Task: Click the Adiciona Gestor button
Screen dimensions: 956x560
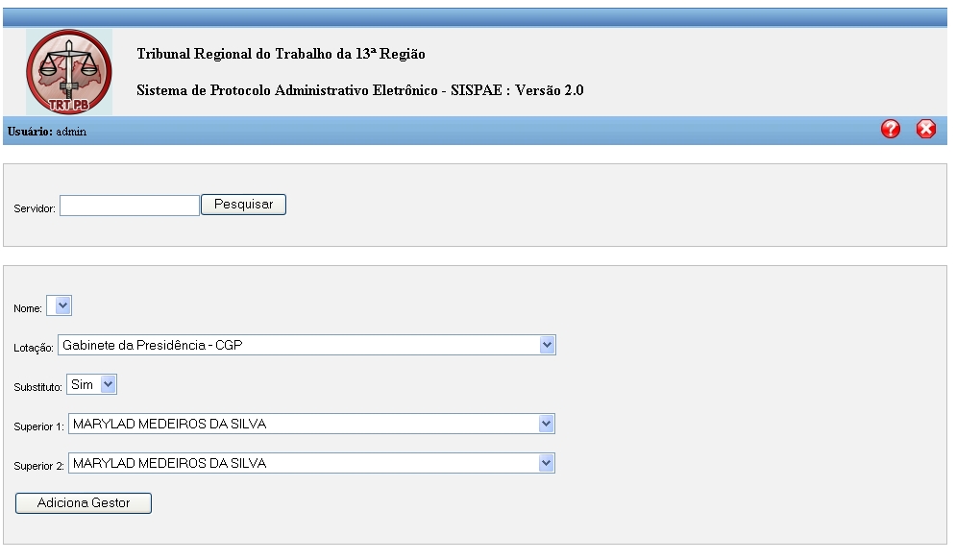Action: [84, 503]
